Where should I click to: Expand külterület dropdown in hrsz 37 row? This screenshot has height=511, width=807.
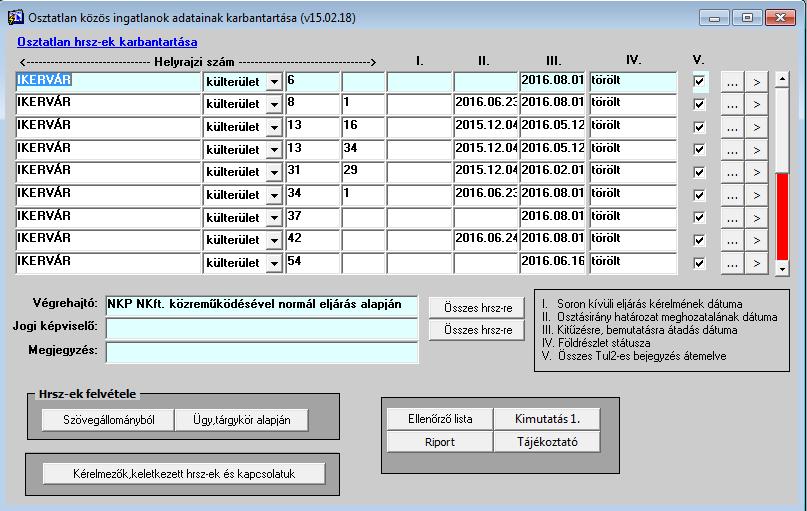[274, 218]
